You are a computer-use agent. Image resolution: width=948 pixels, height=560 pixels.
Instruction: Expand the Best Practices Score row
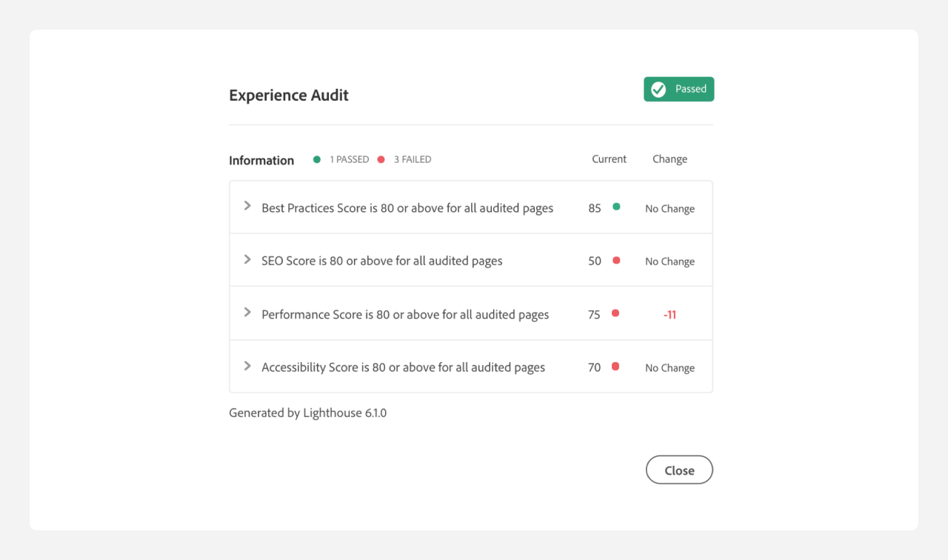click(248, 206)
